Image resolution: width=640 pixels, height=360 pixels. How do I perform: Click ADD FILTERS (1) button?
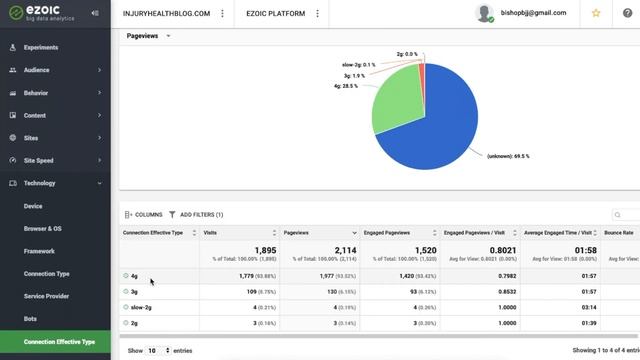coord(196,215)
